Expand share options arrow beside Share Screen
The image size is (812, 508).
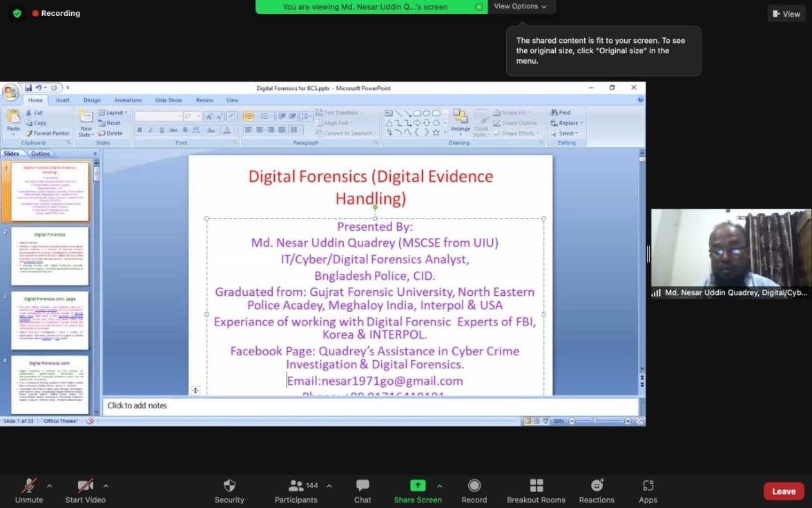pos(439,486)
